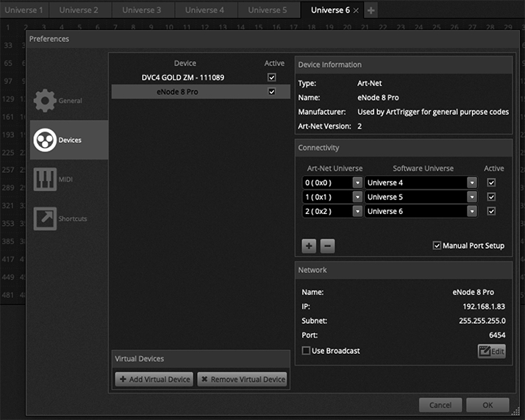This screenshot has width=525, height=420.
Task: Uncheck Active for Universe 5 mapping
Action: (491, 197)
